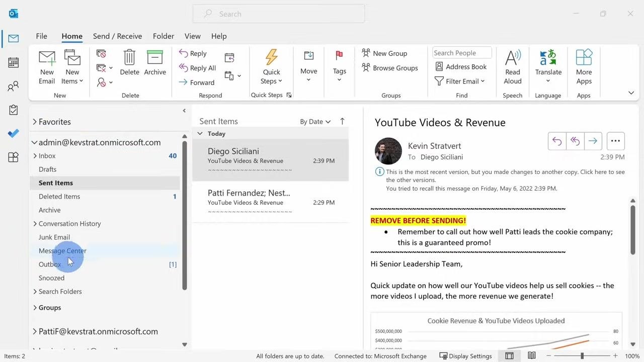Open the Junk Email folder
The width and height of the screenshot is (644, 362).
54,237
